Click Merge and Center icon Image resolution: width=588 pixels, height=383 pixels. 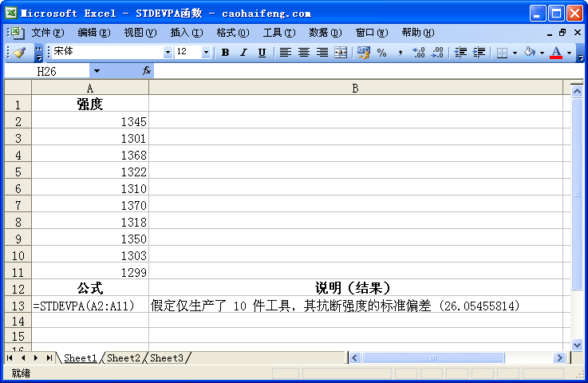pos(341,53)
